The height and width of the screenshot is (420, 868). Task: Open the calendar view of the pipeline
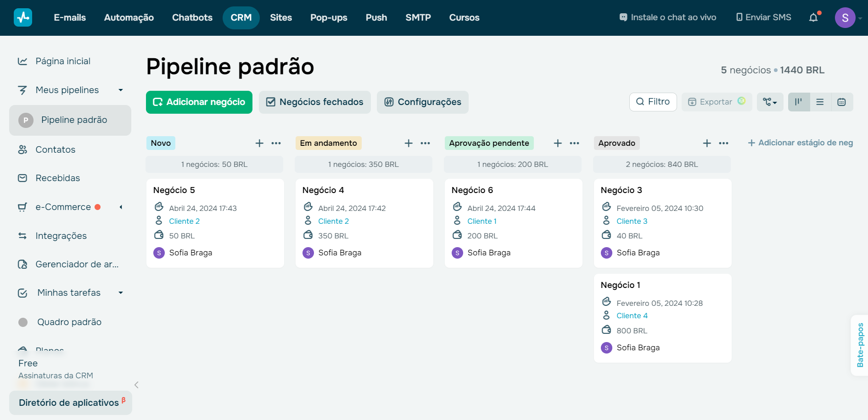(x=842, y=102)
